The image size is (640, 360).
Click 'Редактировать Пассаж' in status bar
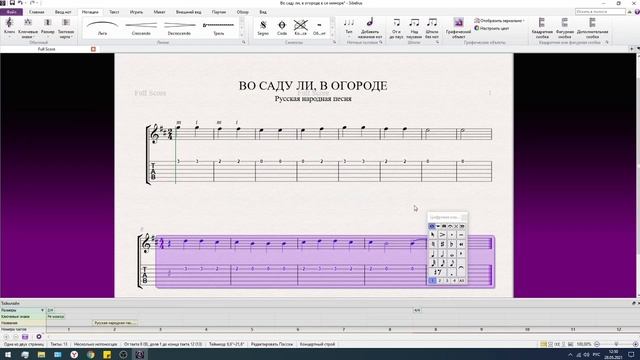click(x=272, y=344)
